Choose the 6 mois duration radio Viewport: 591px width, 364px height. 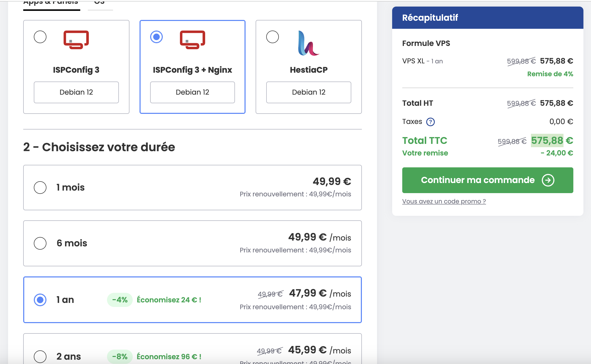[40, 243]
